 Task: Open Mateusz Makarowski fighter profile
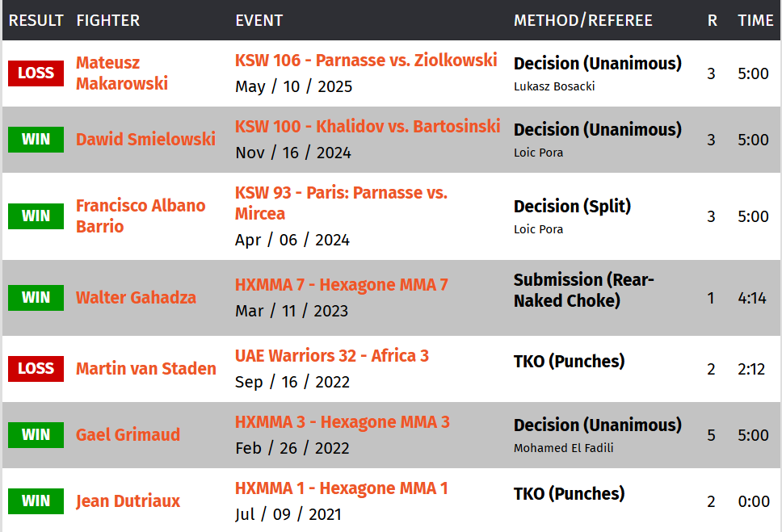click(122, 73)
